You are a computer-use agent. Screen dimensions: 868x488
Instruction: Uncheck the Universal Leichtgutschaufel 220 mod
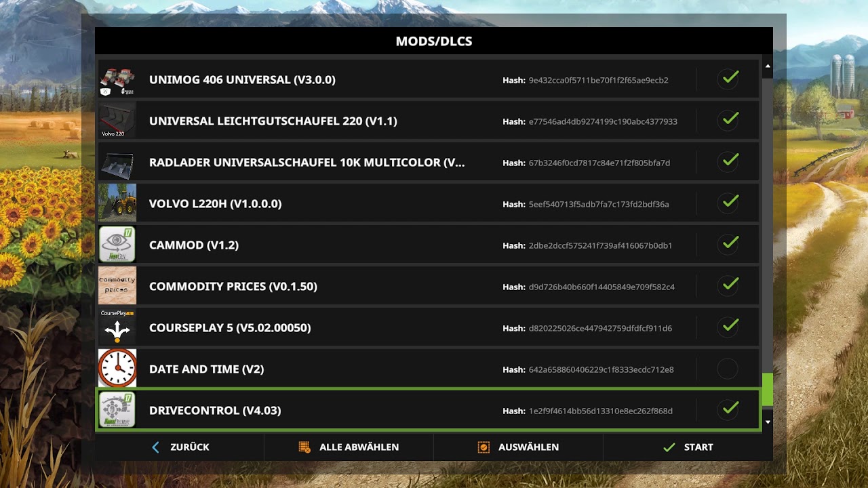pos(728,121)
